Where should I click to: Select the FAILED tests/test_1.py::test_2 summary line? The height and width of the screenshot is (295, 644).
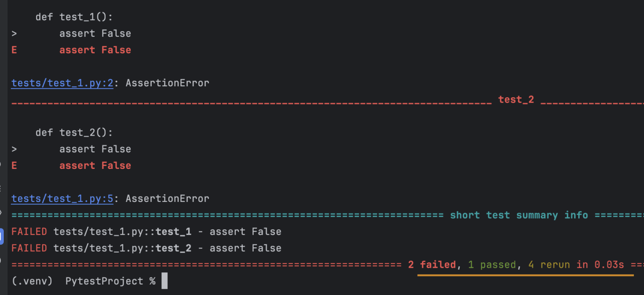tap(146, 248)
